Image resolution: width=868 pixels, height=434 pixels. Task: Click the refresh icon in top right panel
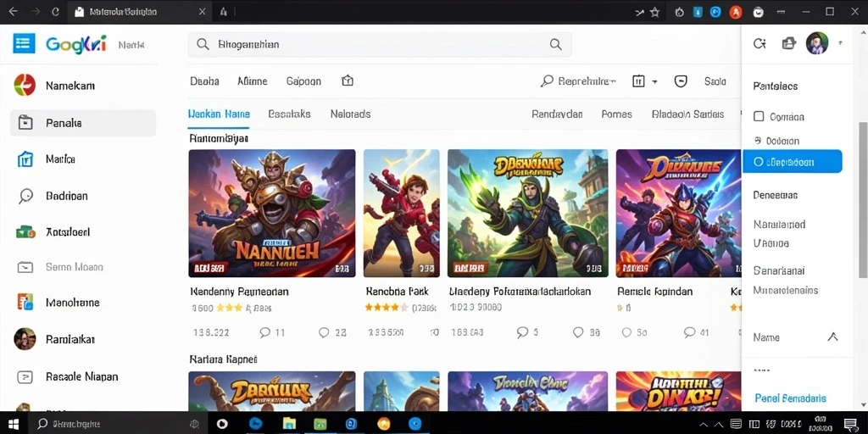[759, 44]
